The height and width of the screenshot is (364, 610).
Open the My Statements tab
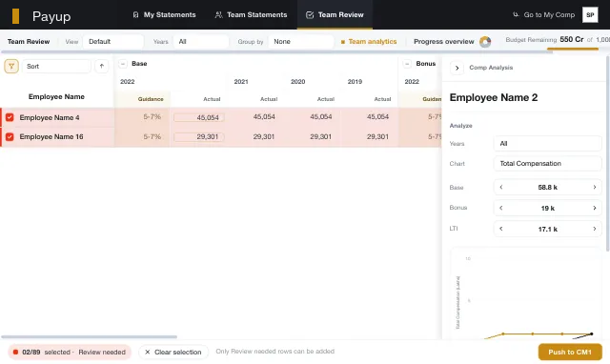pos(164,15)
